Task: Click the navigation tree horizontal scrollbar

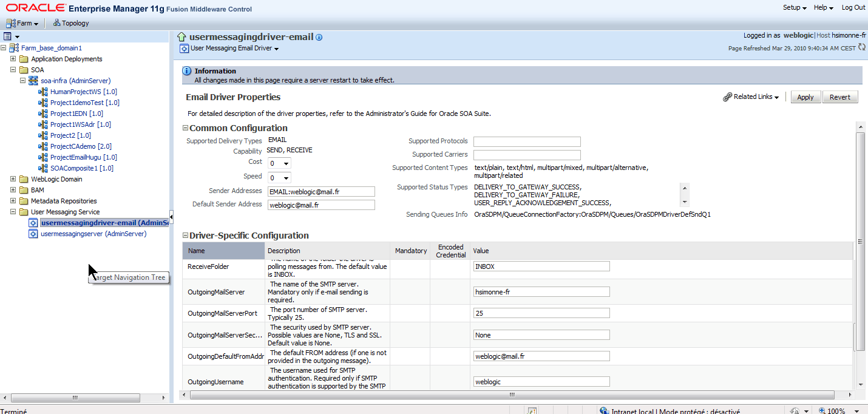Action: (75, 398)
